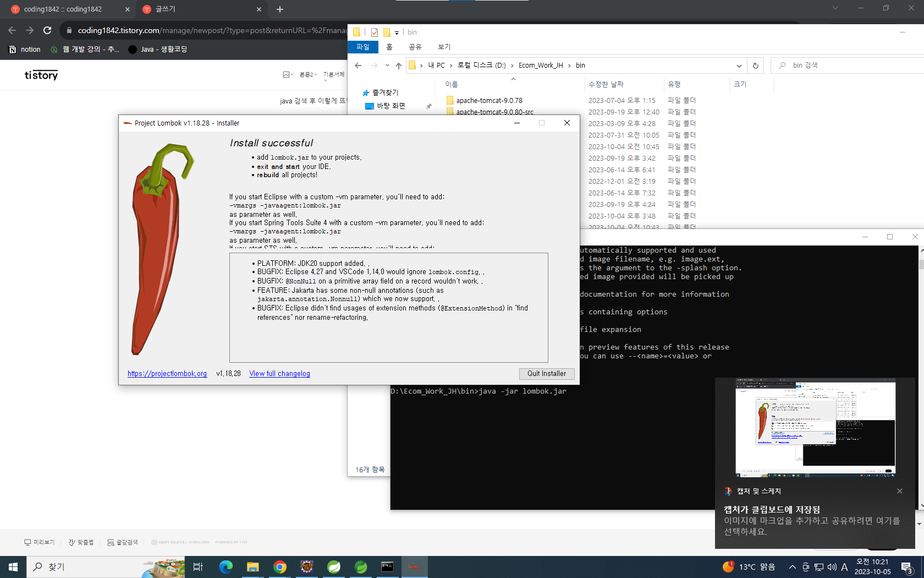Go back in Chrome browser

point(12,30)
